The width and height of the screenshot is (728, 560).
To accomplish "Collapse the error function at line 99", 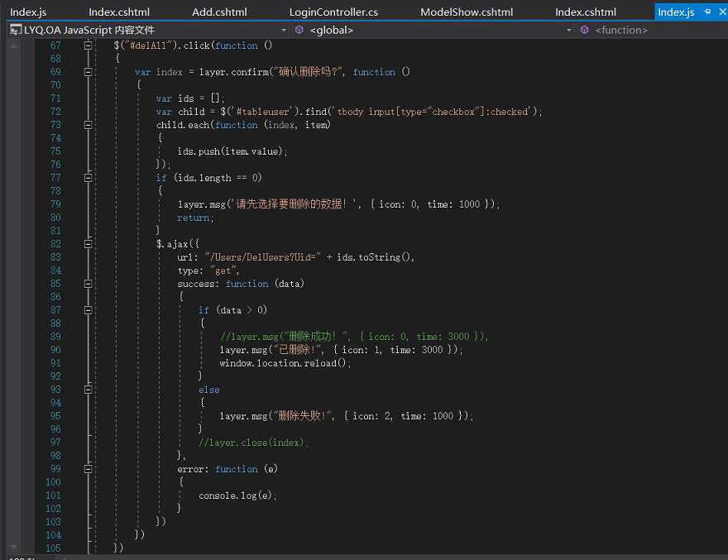I will pos(88,469).
